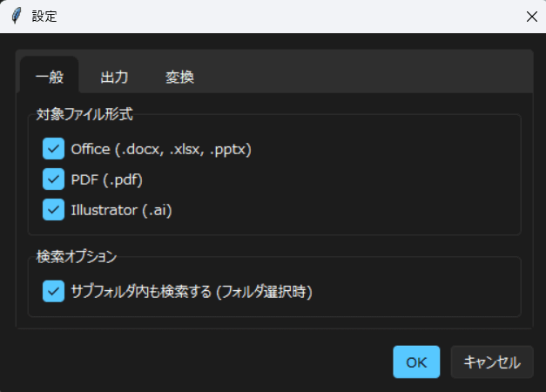
Task: Click empty tab strip right of 変換
Action: [366, 77]
